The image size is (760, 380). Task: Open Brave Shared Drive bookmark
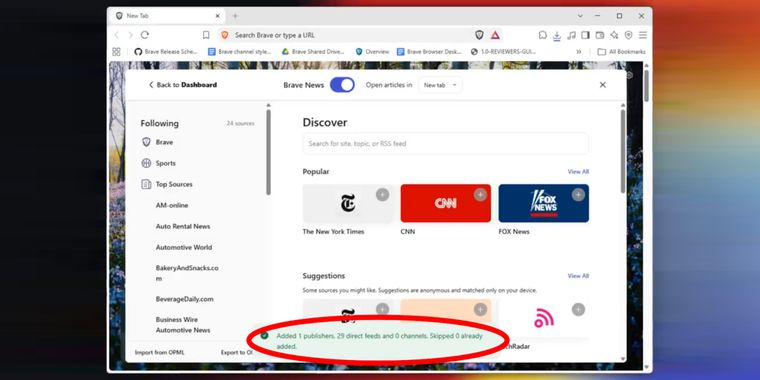(313, 51)
